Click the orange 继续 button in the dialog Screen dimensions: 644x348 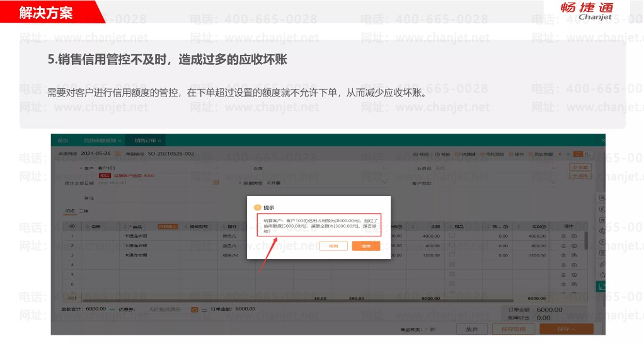[365, 246]
